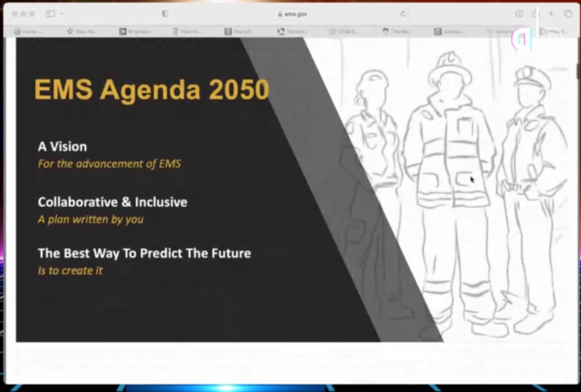Click the page's vertical scrollbar thumb
This screenshot has height=392, width=581.
pos(578,71)
